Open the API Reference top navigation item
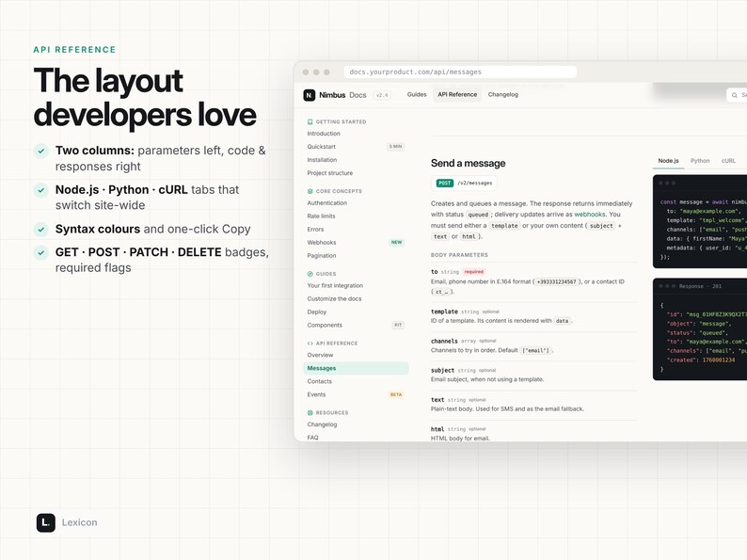The image size is (747, 560). click(457, 94)
